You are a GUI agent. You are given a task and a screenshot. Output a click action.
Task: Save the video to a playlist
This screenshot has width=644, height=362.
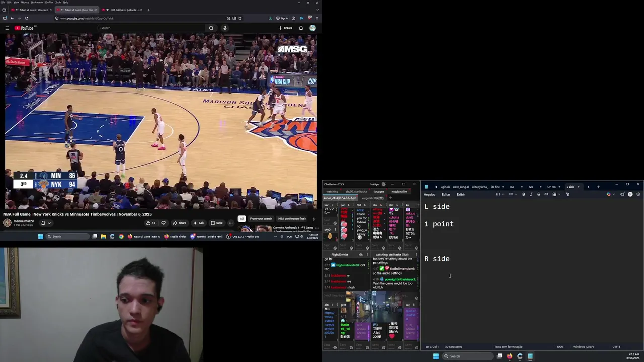coord(217,223)
